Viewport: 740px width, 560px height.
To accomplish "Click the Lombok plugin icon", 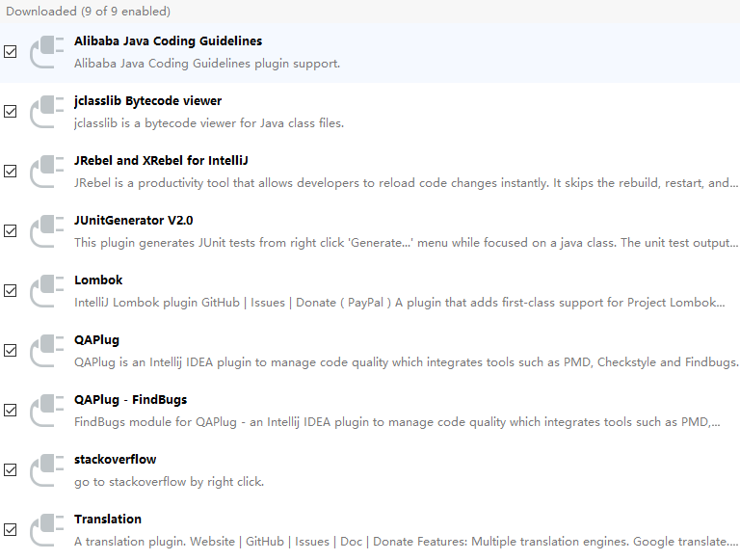I will (x=46, y=291).
